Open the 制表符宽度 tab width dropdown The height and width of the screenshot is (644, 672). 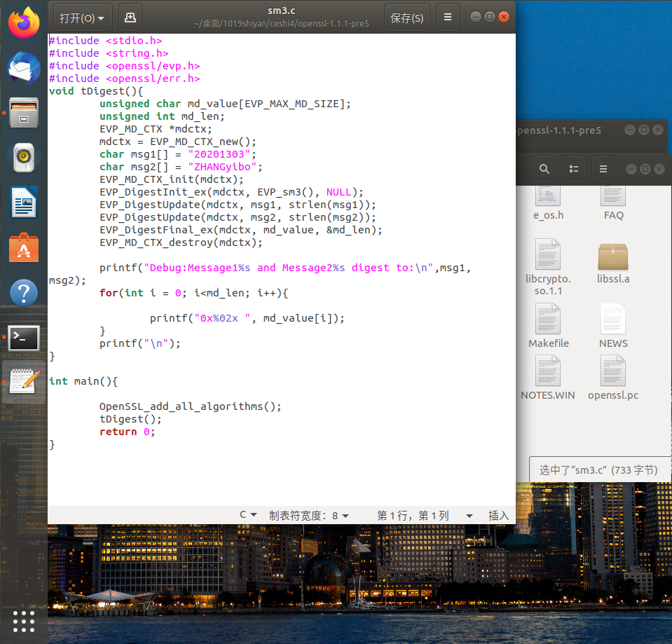[308, 515]
